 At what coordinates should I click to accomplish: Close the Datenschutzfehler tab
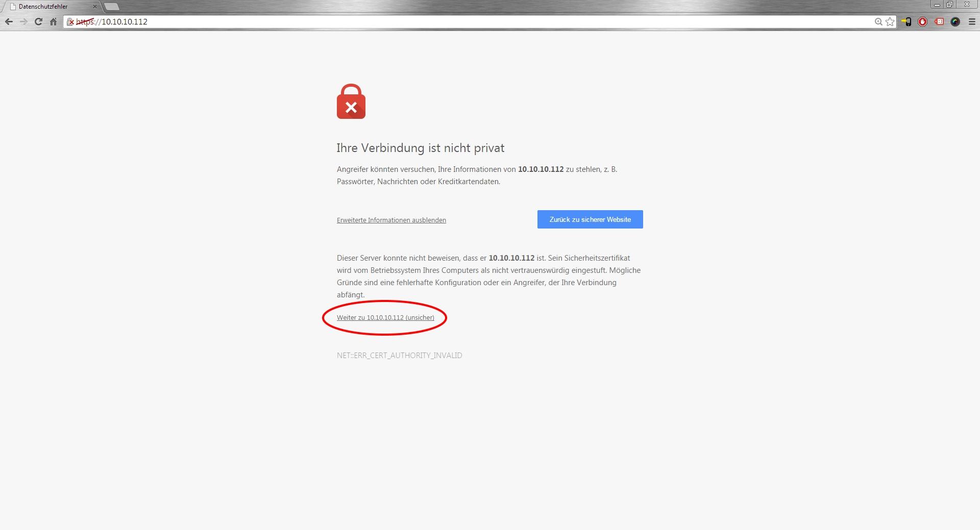pyautogui.click(x=94, y=7)
